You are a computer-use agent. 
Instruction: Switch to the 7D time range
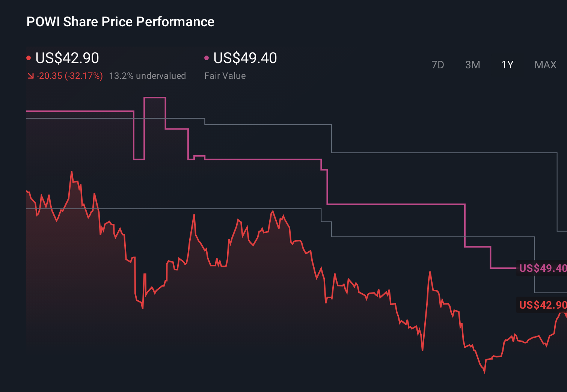[438, 65]
